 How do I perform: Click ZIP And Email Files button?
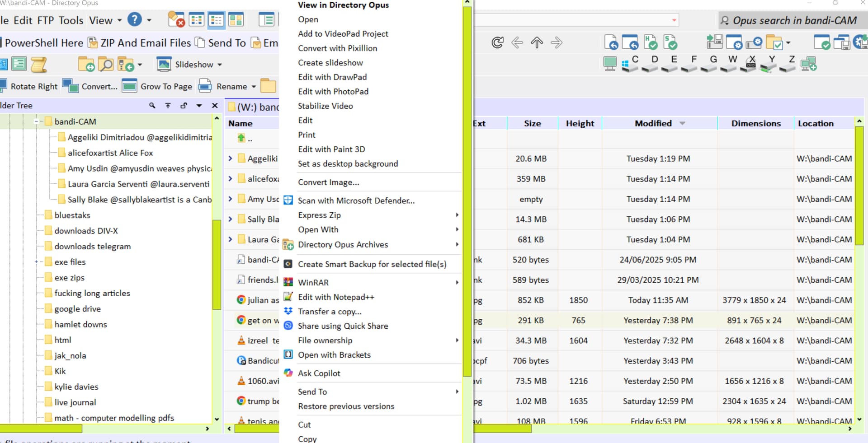[139, 43]
